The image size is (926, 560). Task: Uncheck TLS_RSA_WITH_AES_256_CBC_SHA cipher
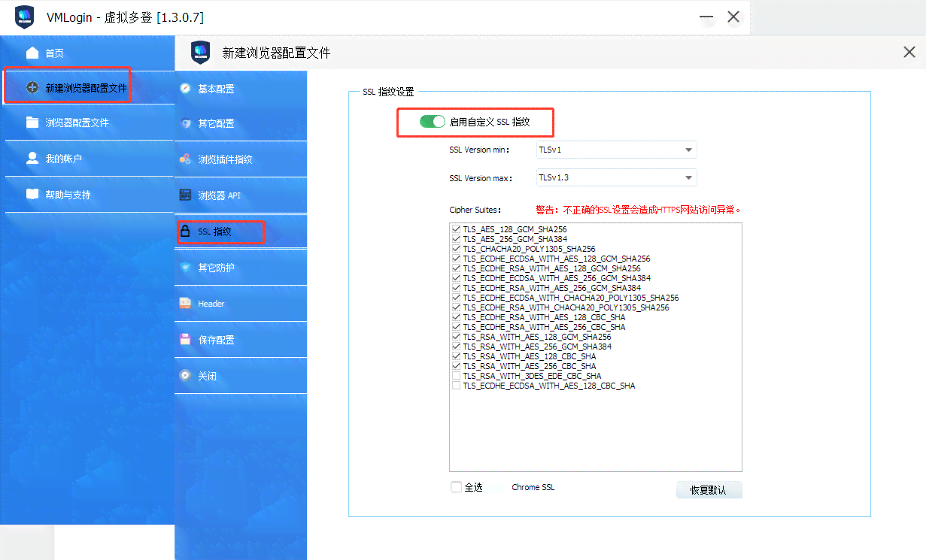tap(456, 365)
